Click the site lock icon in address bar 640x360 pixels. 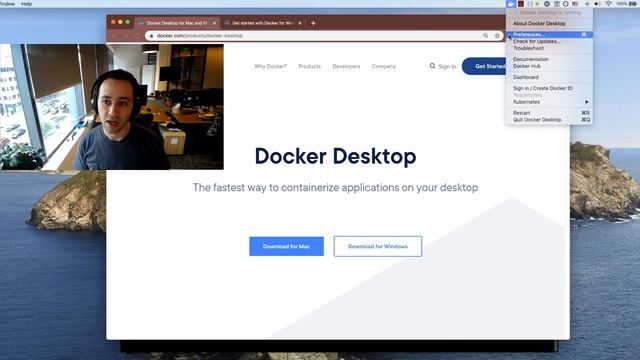(151, 36)
